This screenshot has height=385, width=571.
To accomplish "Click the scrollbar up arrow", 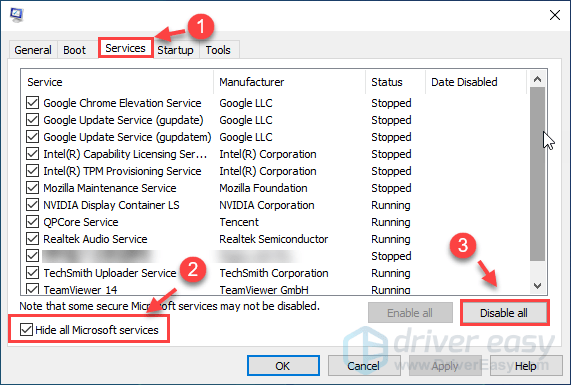I will 537,79.
